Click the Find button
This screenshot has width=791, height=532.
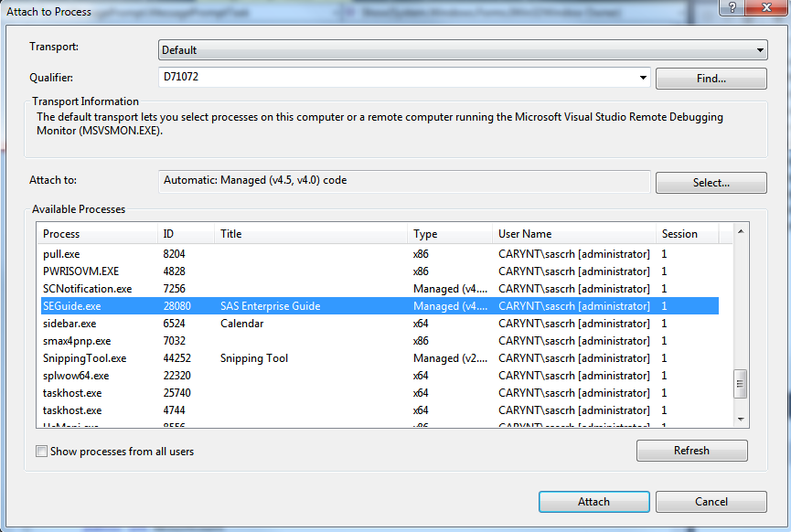711,78
